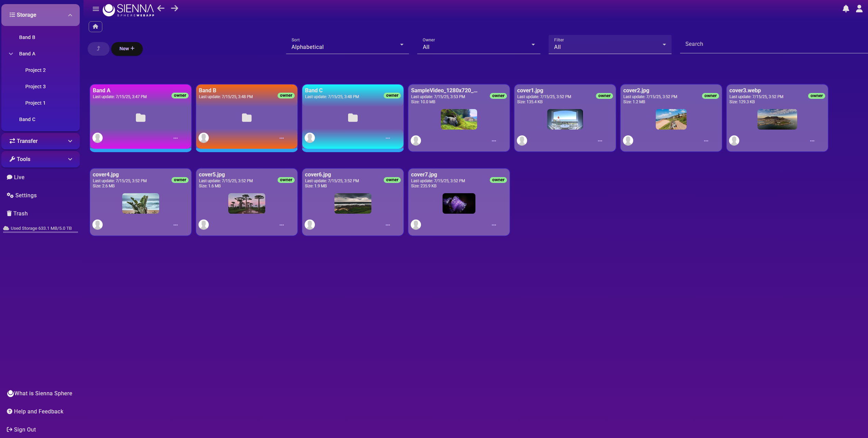Collapse the Storage panel
Viewport: 868px width, 438px height.
(70, 15)
